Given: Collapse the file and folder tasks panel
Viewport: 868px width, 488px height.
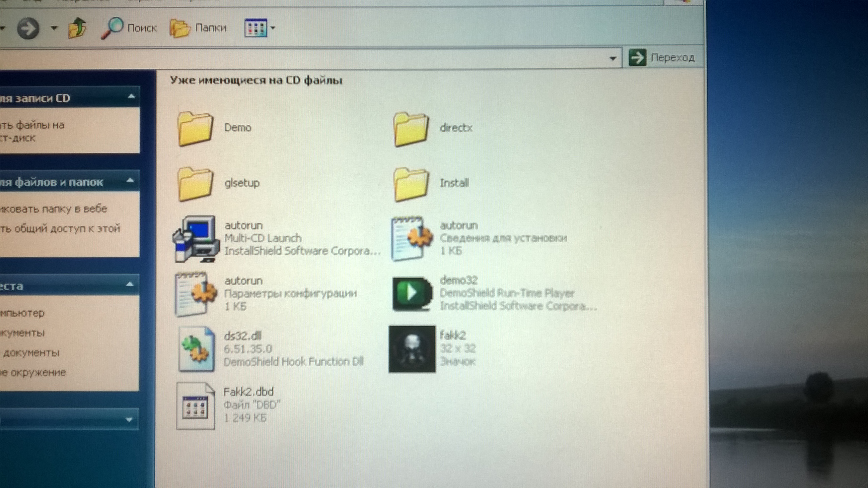Looking at the screenshot, I should 130,181.
